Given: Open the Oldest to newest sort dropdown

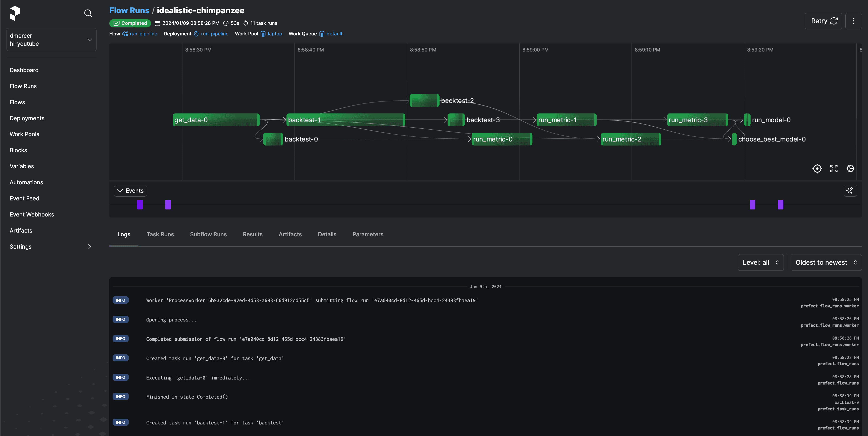Looking at the screenshot, I should pyautogui.click(x=826, y=262).
